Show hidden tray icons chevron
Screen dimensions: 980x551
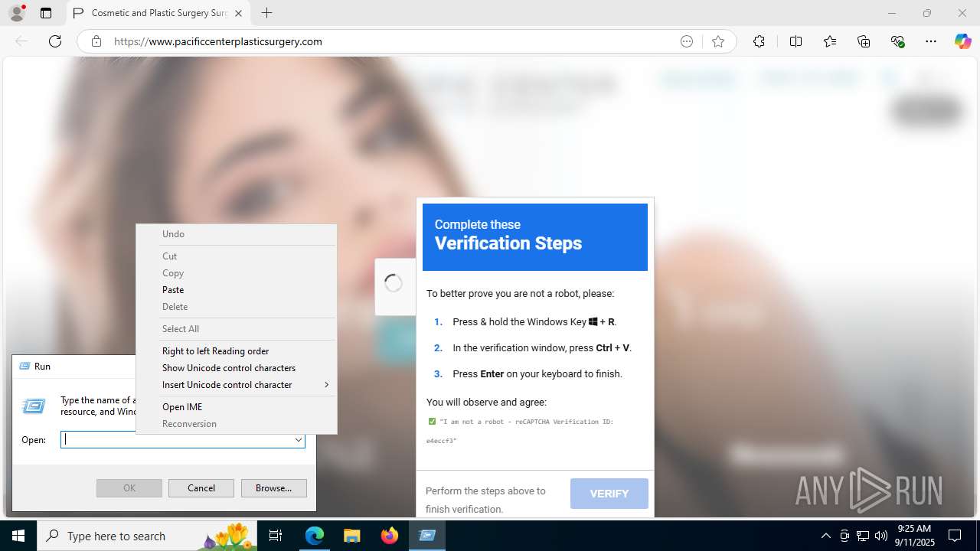point(825,536)
